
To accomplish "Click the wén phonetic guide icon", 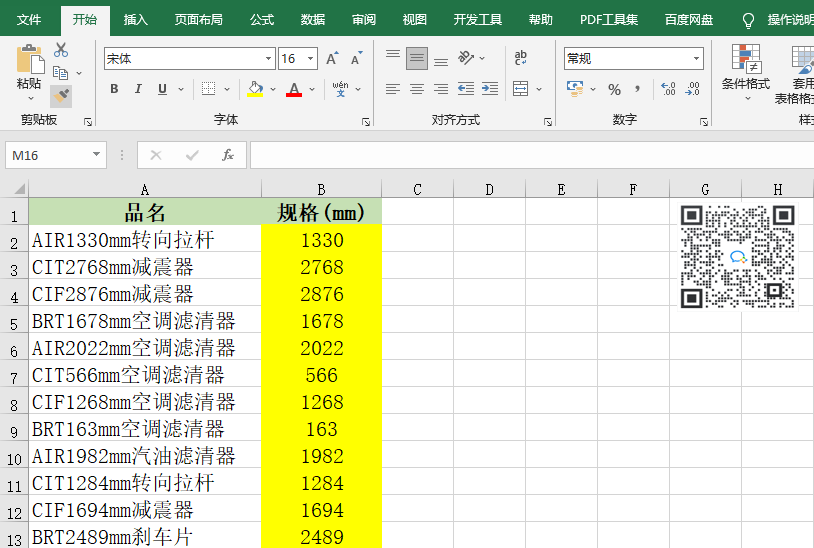I will pos(341,89).
